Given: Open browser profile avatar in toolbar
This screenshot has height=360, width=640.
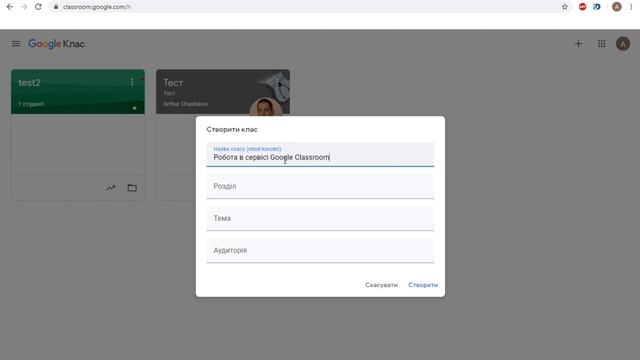Looking at the screenshot, I should pos(617,7).
